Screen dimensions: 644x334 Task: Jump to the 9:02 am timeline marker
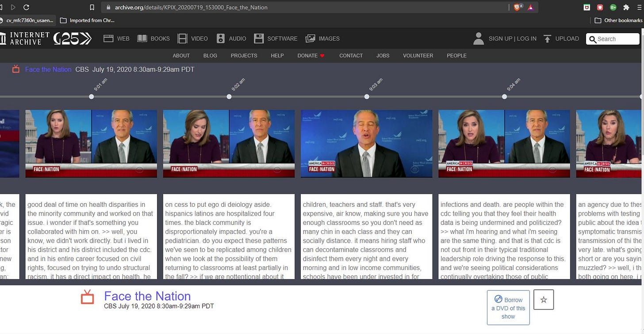tap(229, 96)
